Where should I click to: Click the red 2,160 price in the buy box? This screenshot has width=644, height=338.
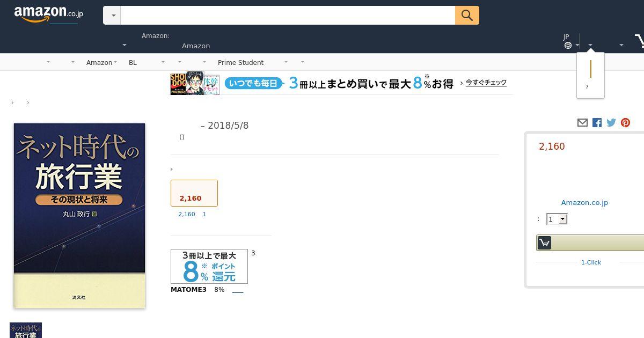(552, 146)
